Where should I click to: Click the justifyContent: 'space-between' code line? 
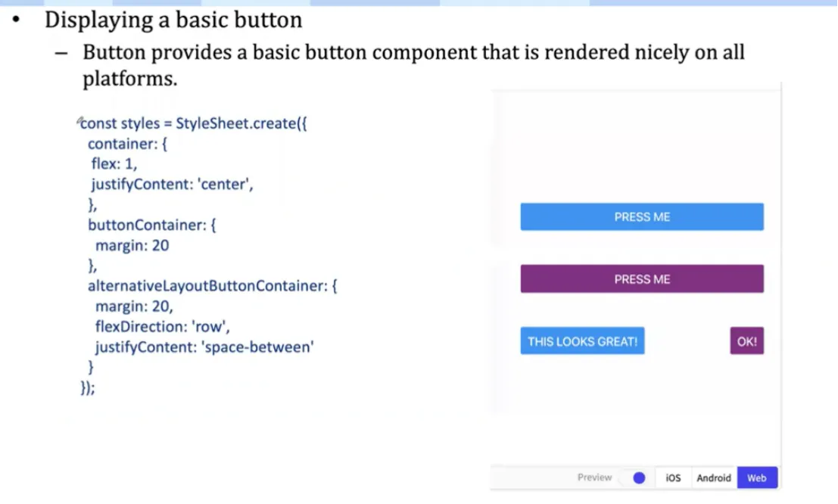[x=204, y=347]
